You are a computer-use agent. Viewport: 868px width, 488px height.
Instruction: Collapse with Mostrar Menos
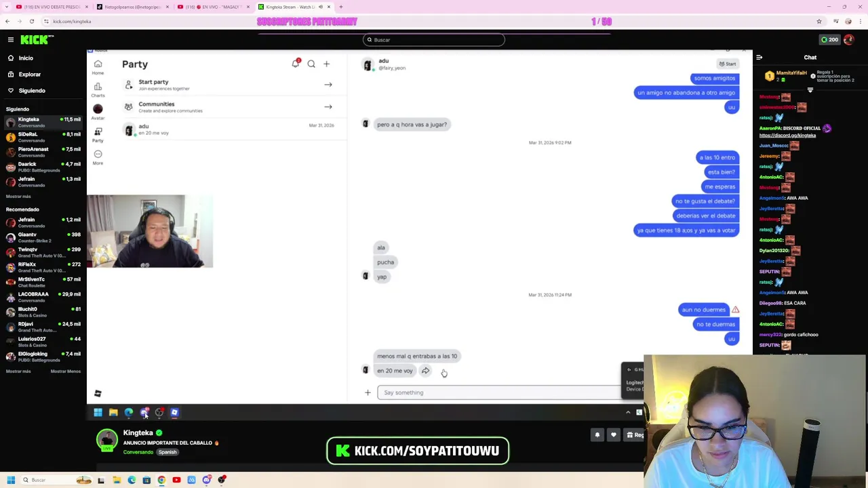[66, 371]
